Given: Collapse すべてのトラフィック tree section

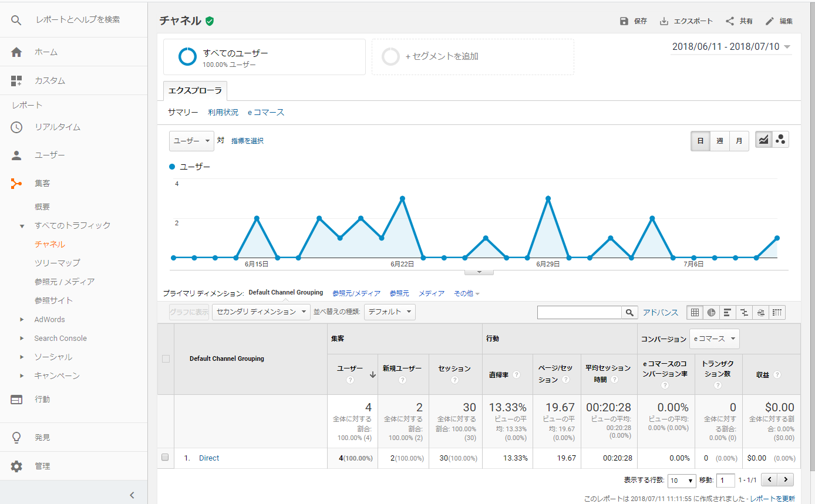Looking at the screenshot, I should pos(22,226).
